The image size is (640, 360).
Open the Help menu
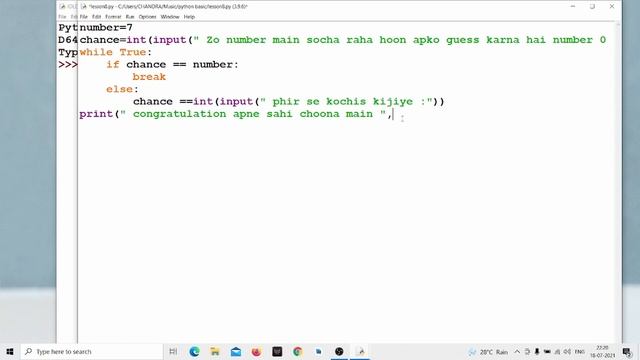coord(189,17)
